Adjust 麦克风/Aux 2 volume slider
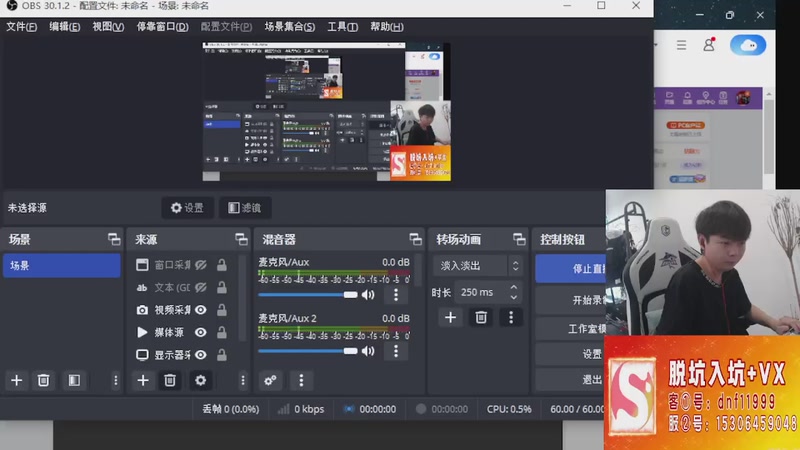Screen dimensions: 800x450 (308, 351)
